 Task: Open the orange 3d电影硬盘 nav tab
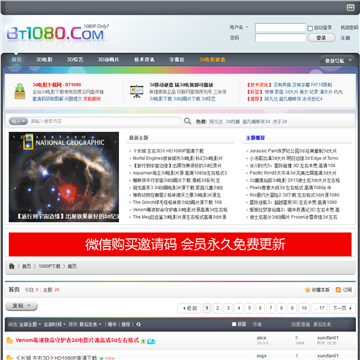pos(212,60)
